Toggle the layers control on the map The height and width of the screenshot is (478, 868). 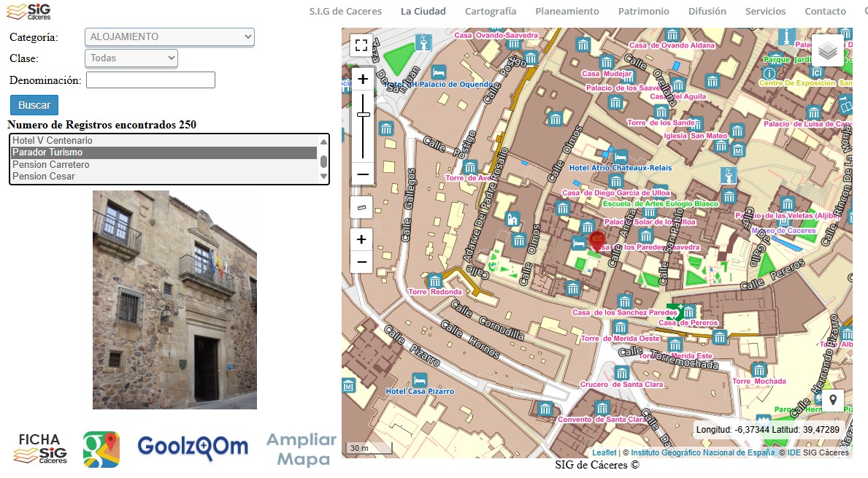pos(827,51)
